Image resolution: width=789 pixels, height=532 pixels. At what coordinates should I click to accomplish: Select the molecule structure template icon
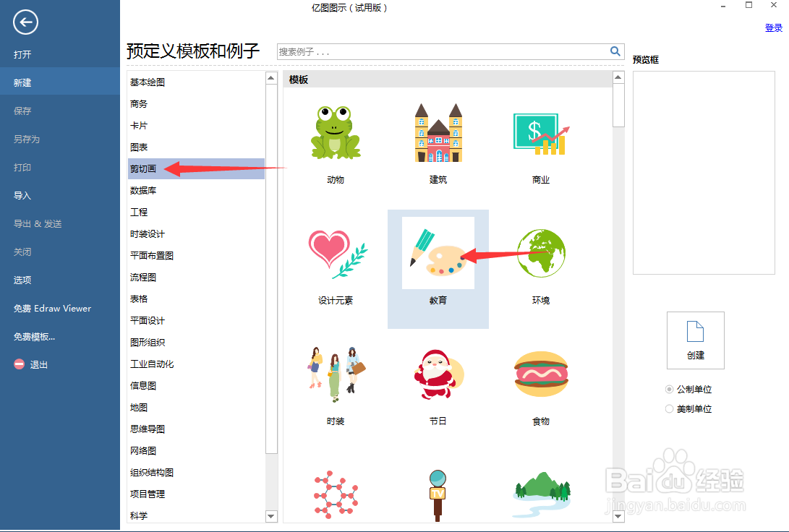(x=336, y=495)
